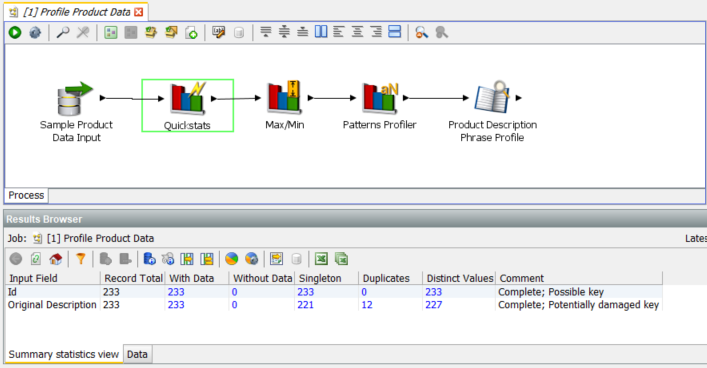
Task: Click the multiple-sheet Excel export icon
Action: 341,259
